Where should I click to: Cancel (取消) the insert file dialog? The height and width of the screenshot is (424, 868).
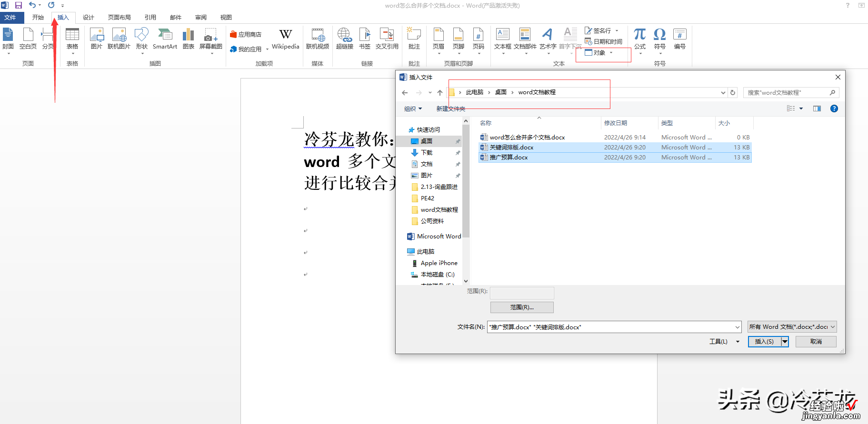(x=816, y=342)
